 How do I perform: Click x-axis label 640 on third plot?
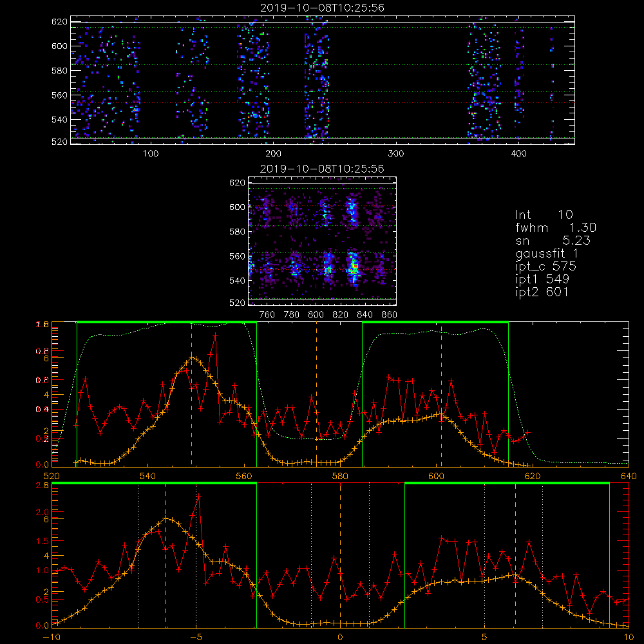(629, 476)
